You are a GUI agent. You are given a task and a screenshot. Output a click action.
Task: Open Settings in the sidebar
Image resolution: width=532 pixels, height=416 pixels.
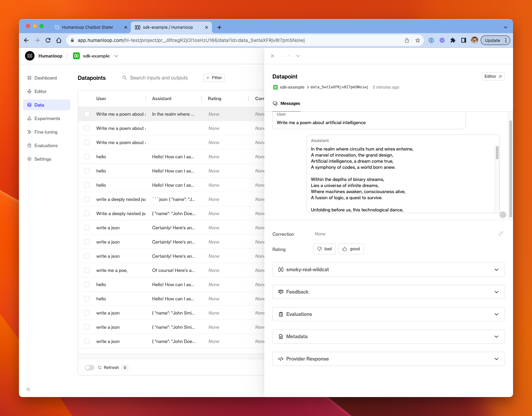[x=47, y=159]
